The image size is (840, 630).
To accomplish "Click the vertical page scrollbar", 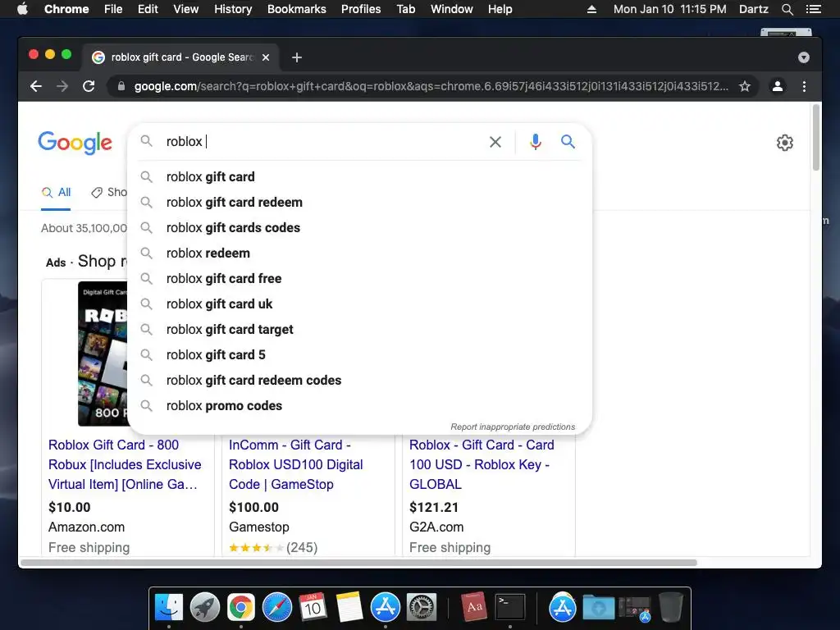I will (816, 138).
